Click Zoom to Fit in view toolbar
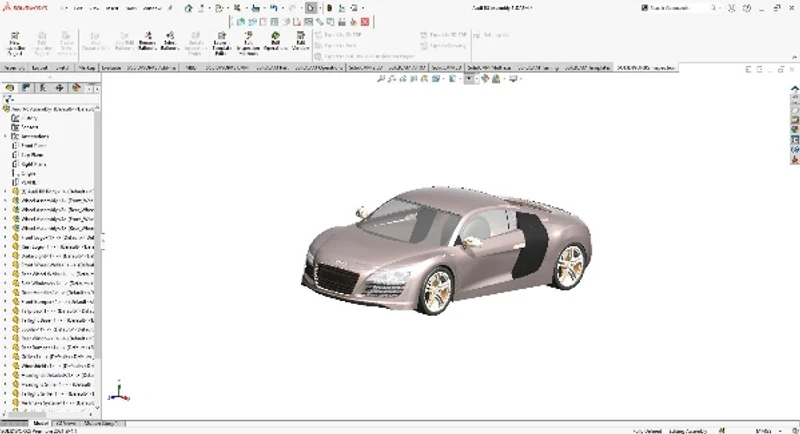This screenshot has width=800, height=434. coord(381,79)
